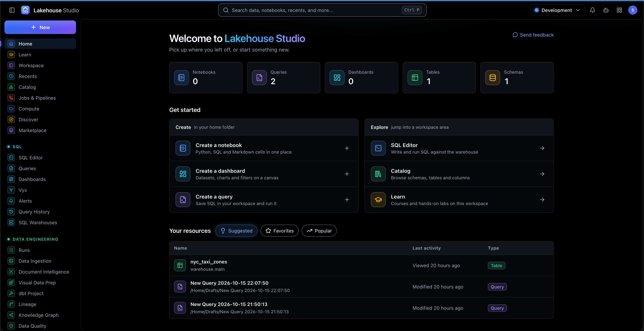This screenshot has width=644, height=331.
Task: Open the Learn explore row
Action: [x=459, y=200]
